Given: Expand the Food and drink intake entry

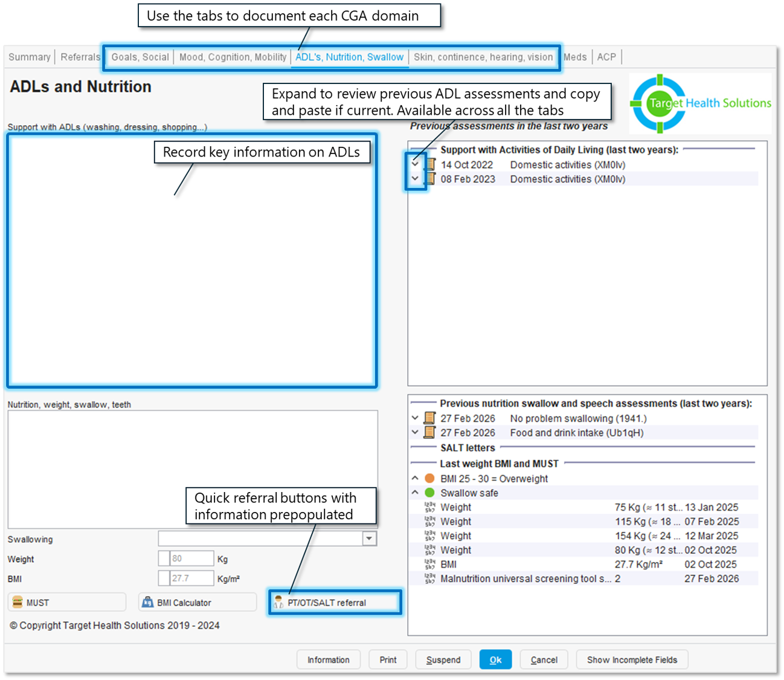Looking at the screenshot, I should [x=415, y=432].
